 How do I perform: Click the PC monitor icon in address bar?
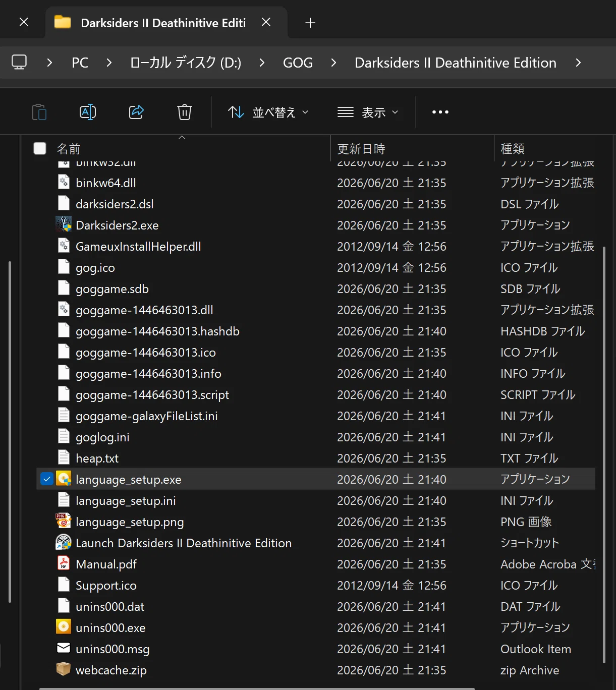point(19,63)
